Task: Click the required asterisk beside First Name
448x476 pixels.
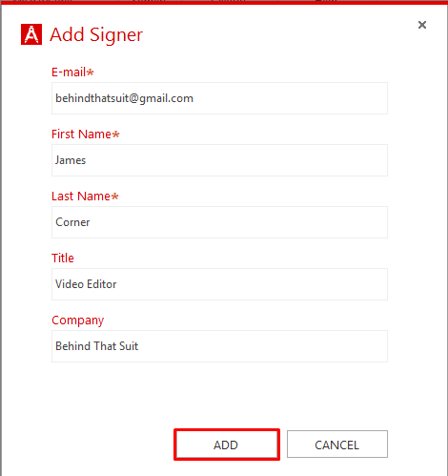Action: coord(115,135)
